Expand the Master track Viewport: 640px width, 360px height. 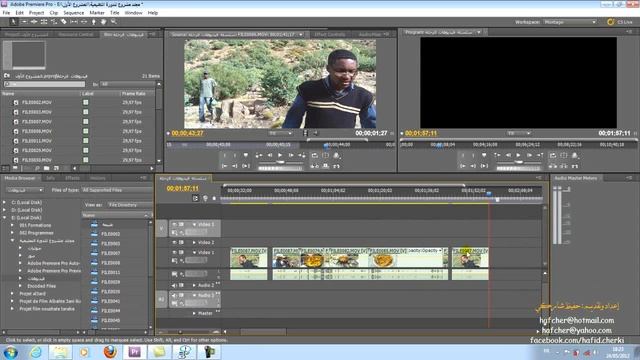coord(194,313)
